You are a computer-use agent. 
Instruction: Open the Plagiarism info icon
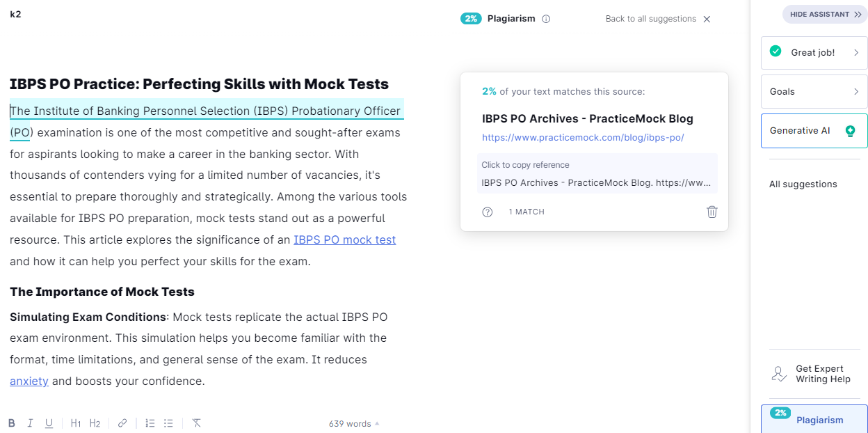pyautogui.click(x=546, y=19)
